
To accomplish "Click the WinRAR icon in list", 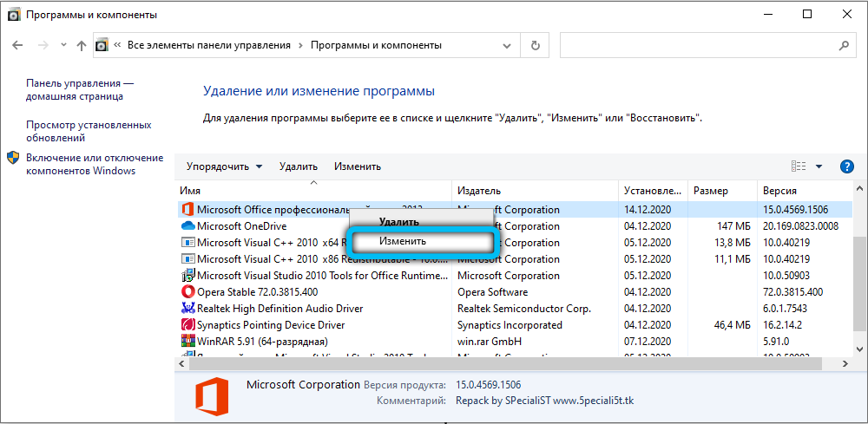I will 187,342.
